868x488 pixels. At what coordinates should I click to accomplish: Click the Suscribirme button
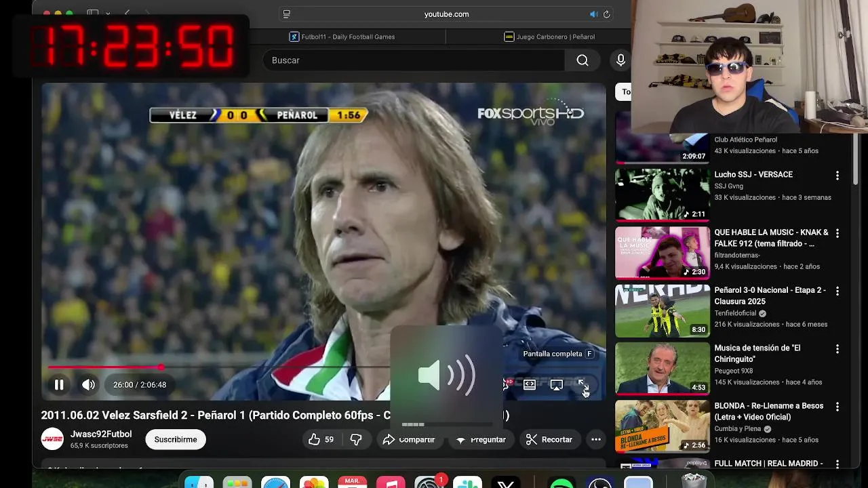coord(176,439)
